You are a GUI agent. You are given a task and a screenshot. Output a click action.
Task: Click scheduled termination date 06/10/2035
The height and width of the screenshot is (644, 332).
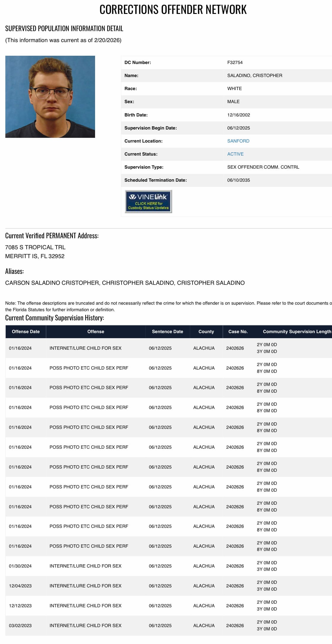[238, 180]
